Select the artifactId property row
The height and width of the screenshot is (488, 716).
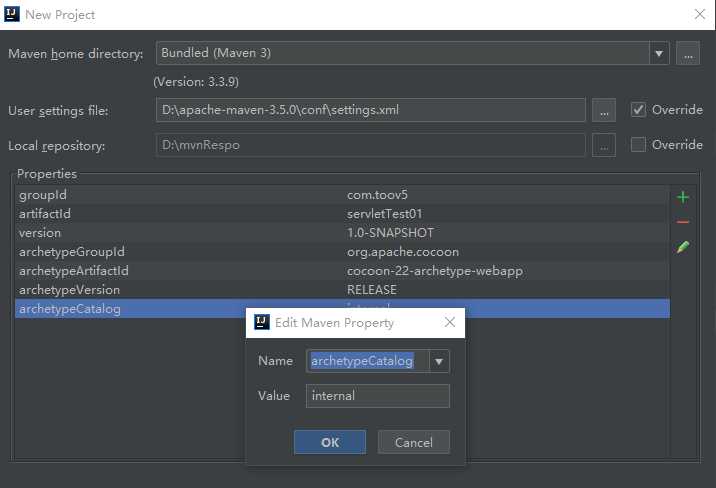(x=342, y=214)
